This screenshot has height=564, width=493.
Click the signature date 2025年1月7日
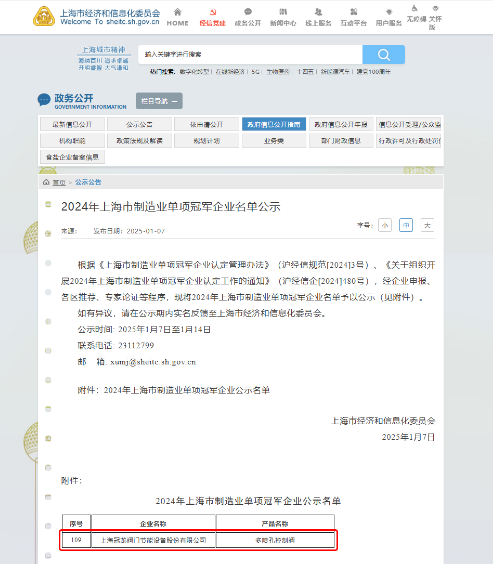(x=408, y=437)
